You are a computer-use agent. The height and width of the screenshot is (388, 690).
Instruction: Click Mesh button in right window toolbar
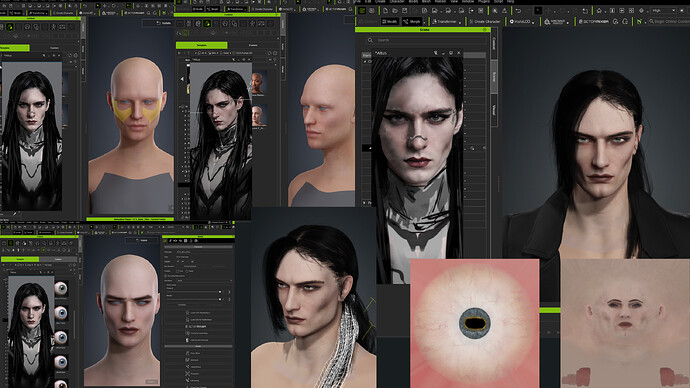pyautogui.click(x=390, y=21)
